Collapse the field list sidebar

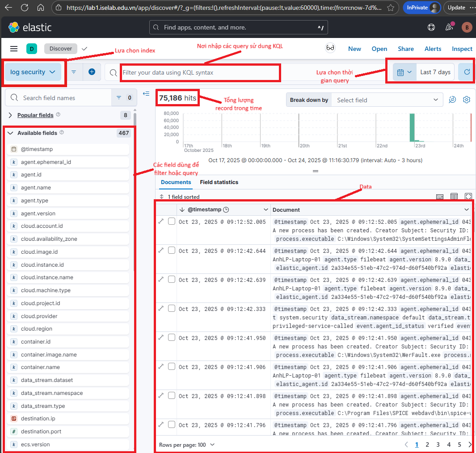[x=146, y=94]
